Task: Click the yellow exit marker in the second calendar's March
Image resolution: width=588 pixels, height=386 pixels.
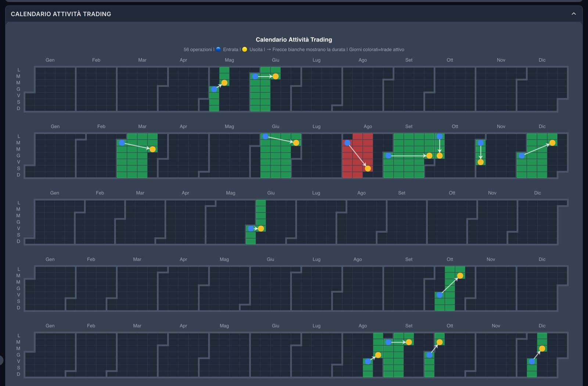Action: pyautogui.click(x=153, y=149)
